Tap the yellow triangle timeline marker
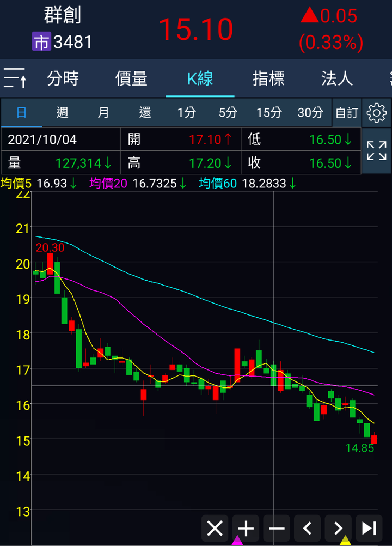 (x=345, y=541)
